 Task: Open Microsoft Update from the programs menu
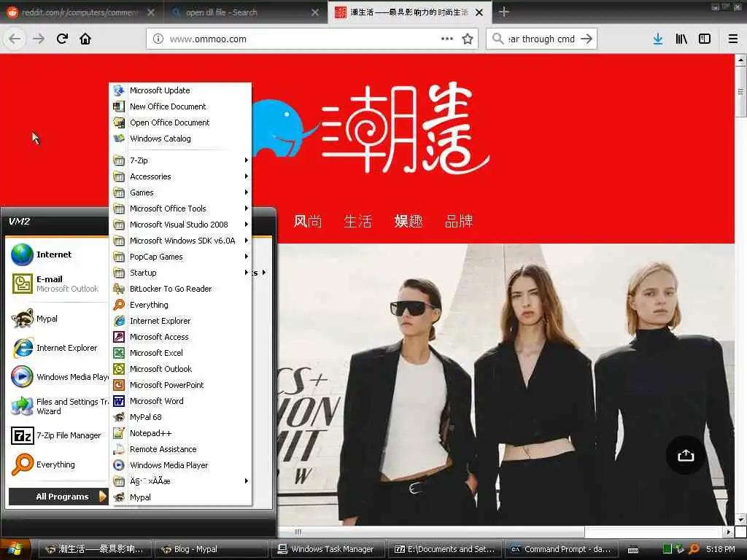[x=180, y=90]
